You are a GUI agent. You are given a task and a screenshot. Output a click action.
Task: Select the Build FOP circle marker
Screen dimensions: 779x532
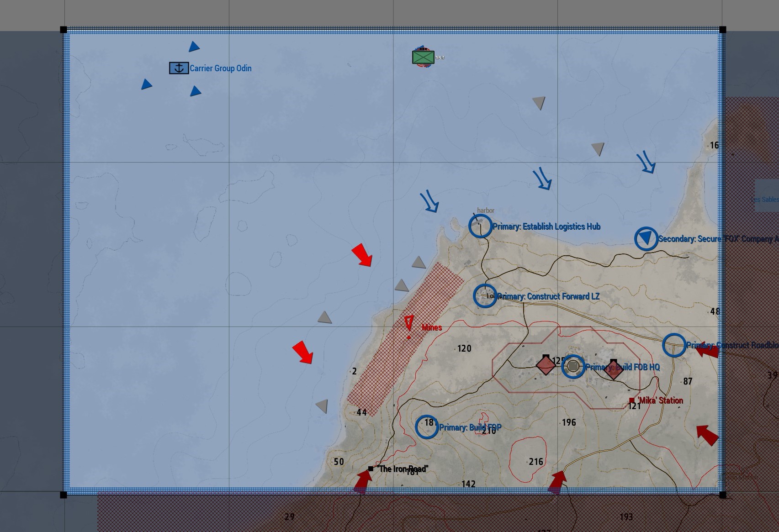tap(427, 427)
